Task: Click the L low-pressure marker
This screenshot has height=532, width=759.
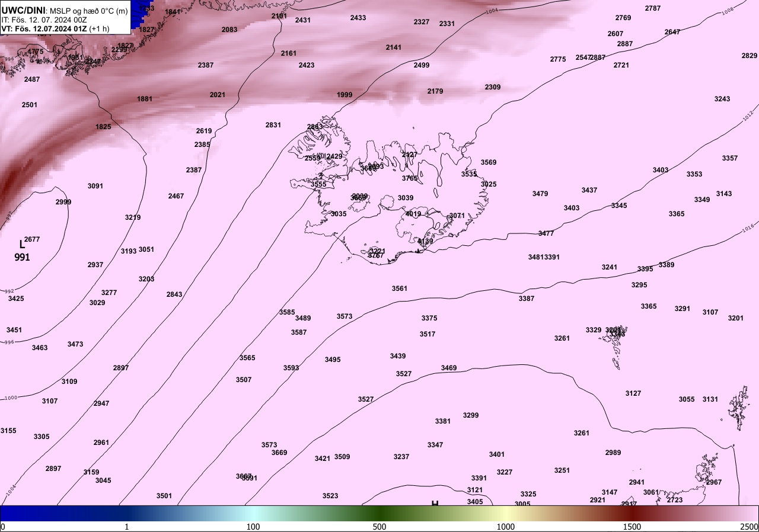Action: pos(22,244)
